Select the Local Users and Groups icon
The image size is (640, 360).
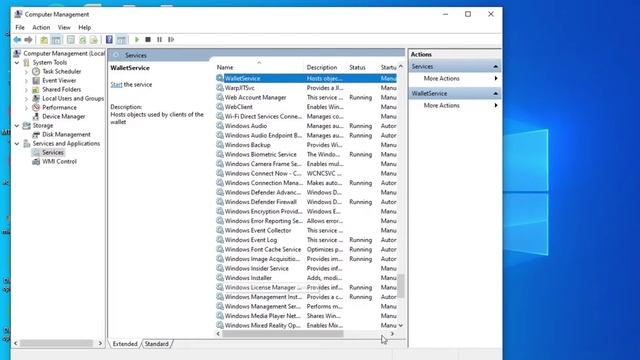tap(36, 98)
